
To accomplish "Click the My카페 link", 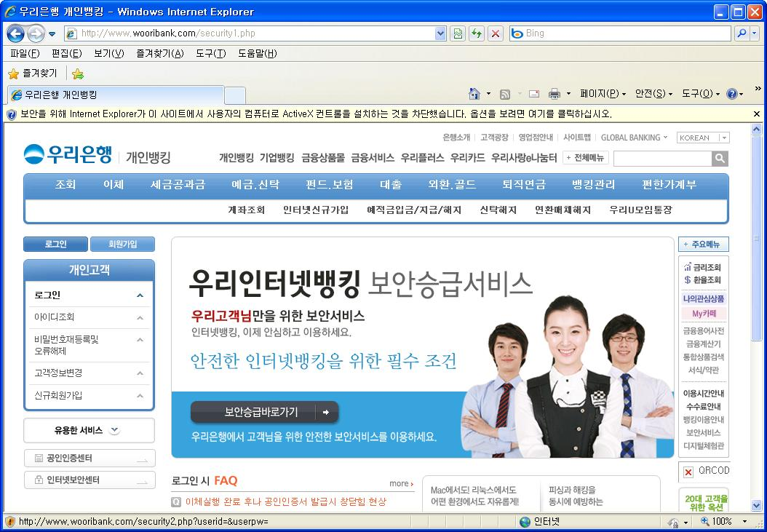I will 704,313.
